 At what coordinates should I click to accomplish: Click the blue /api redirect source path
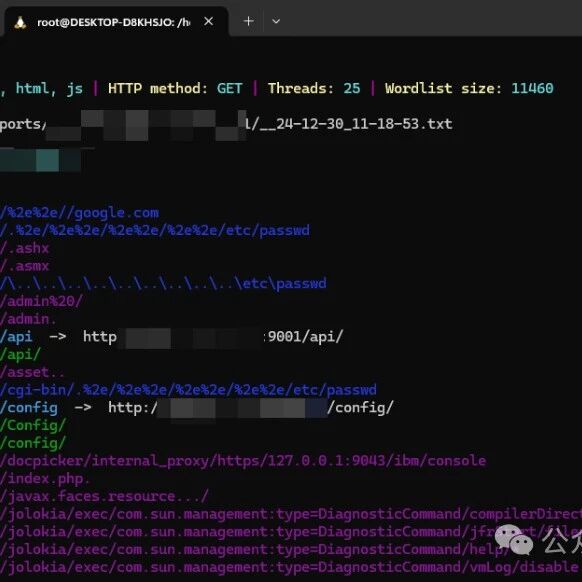point(16,337)
